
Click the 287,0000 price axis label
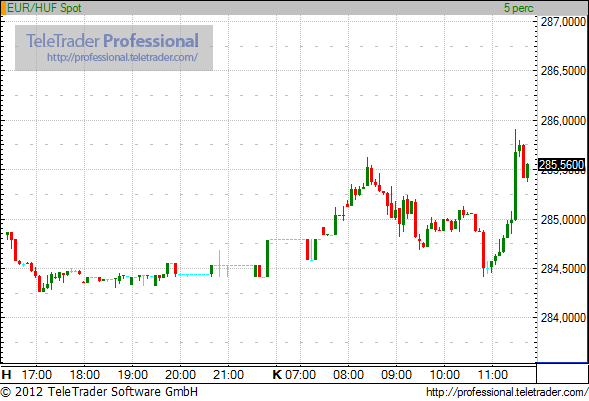coord(563,22)
